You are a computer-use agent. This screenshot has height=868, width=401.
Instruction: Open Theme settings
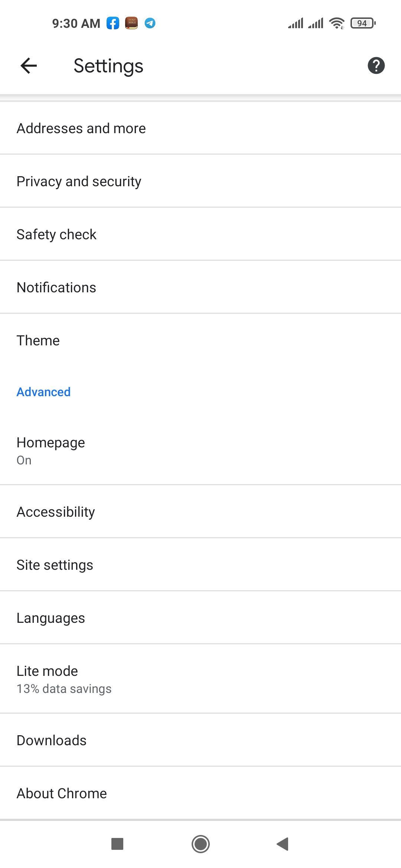(38, 340)
